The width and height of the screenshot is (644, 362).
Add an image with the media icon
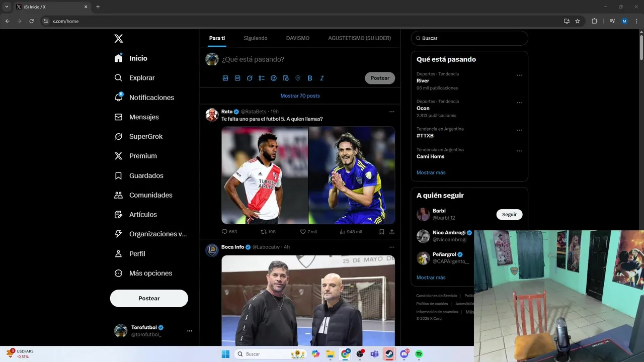coord(225,78)
